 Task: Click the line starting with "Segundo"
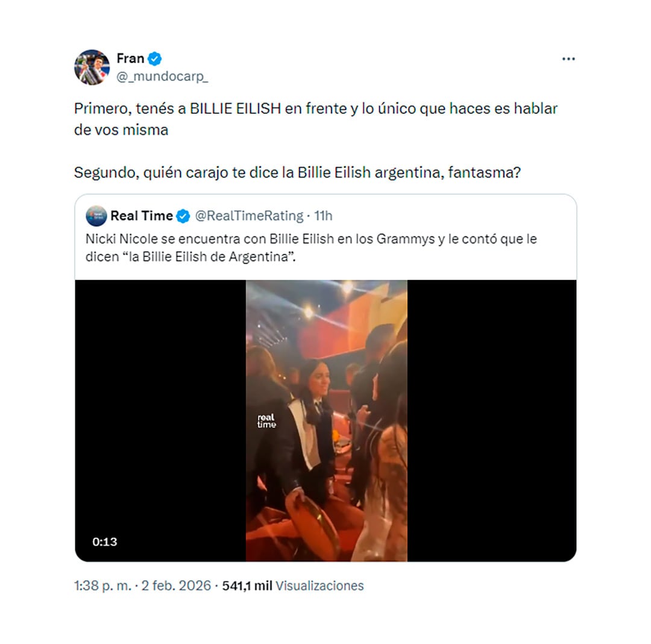pos(297,172)
